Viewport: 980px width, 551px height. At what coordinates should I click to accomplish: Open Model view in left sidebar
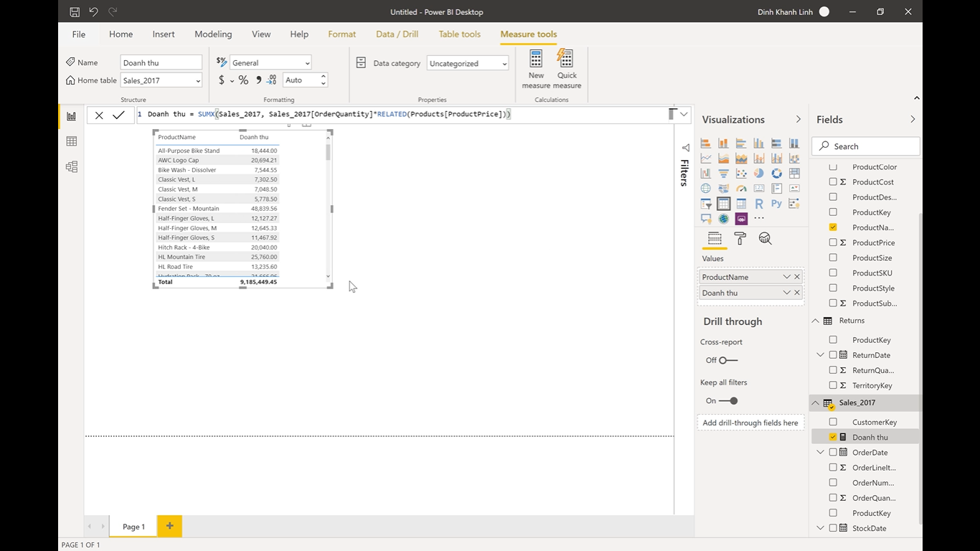(71, 166)
